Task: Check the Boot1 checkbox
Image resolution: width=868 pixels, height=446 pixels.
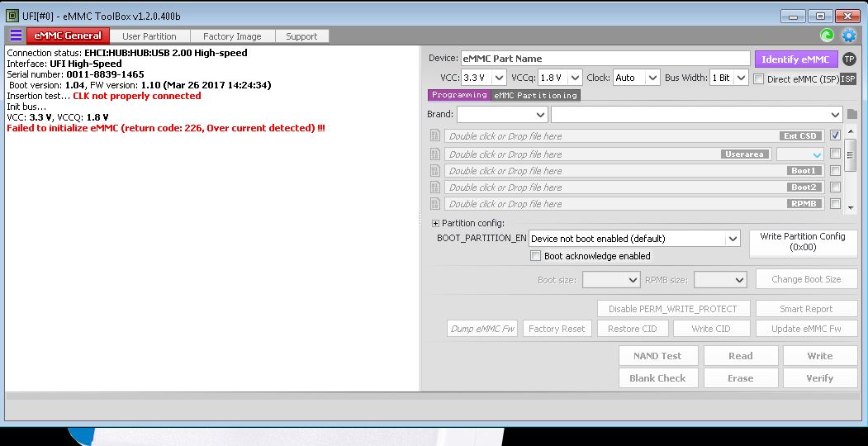Action: 835,170
